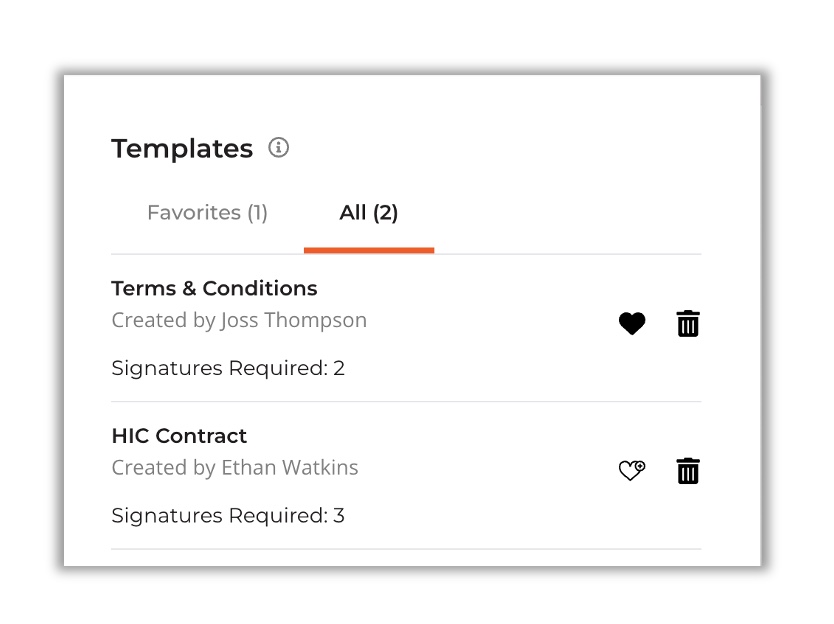Select the trash can next to Ethan Watkins's template

click(687, 470)
